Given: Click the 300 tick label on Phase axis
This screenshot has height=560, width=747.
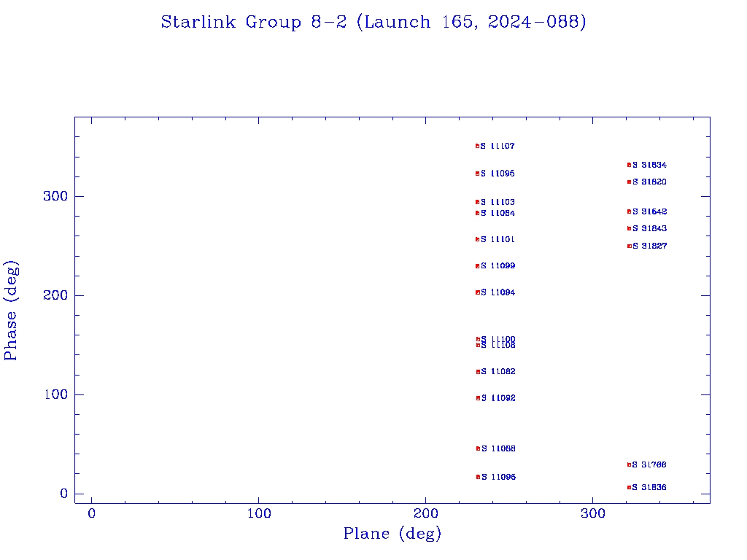Looking at the screenshot, I should (x=55, y=196).
